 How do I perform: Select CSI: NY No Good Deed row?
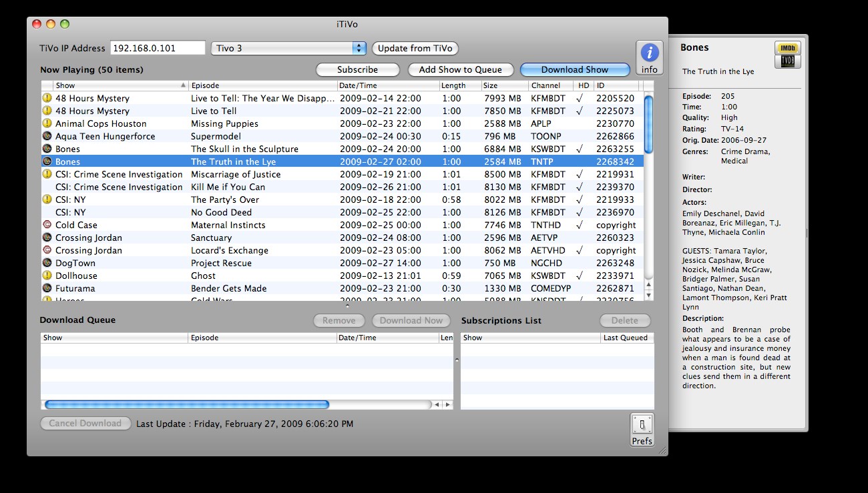342,212
